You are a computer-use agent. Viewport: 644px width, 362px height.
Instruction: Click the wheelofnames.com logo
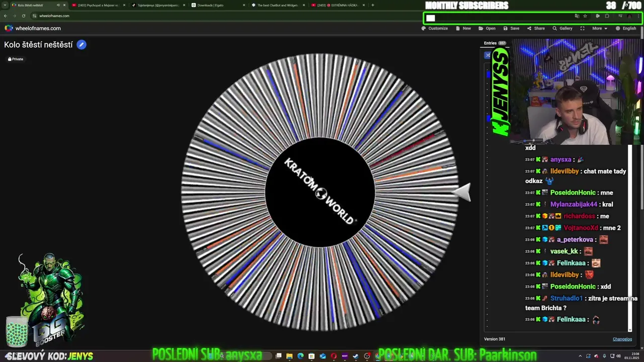coord(33,28)
